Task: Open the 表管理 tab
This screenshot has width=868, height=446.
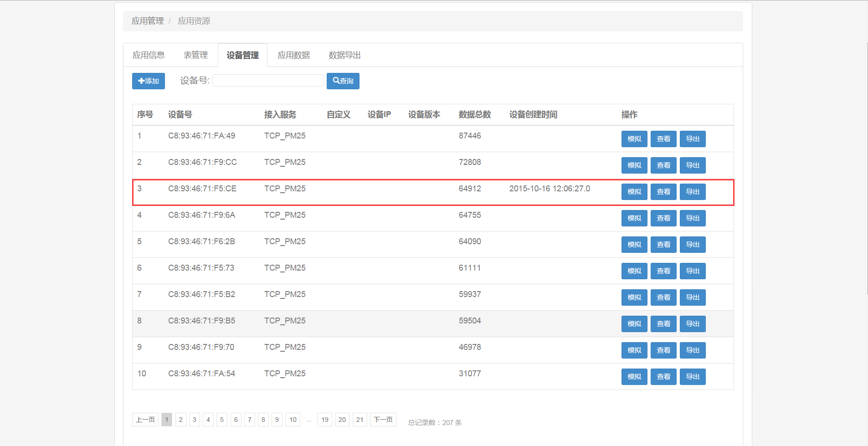Action: coord(195,55)
